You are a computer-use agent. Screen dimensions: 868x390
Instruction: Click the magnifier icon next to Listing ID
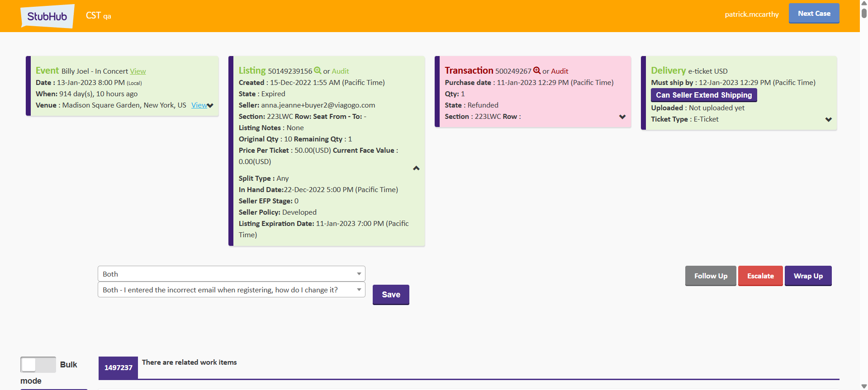click(x=318, y=70)
